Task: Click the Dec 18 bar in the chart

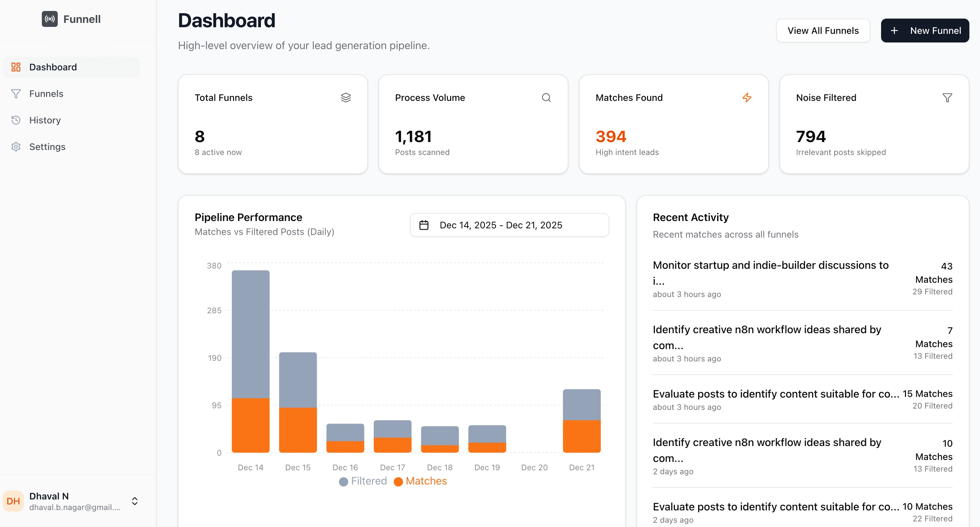Action: pyautogui.click(x=440, y=439)
